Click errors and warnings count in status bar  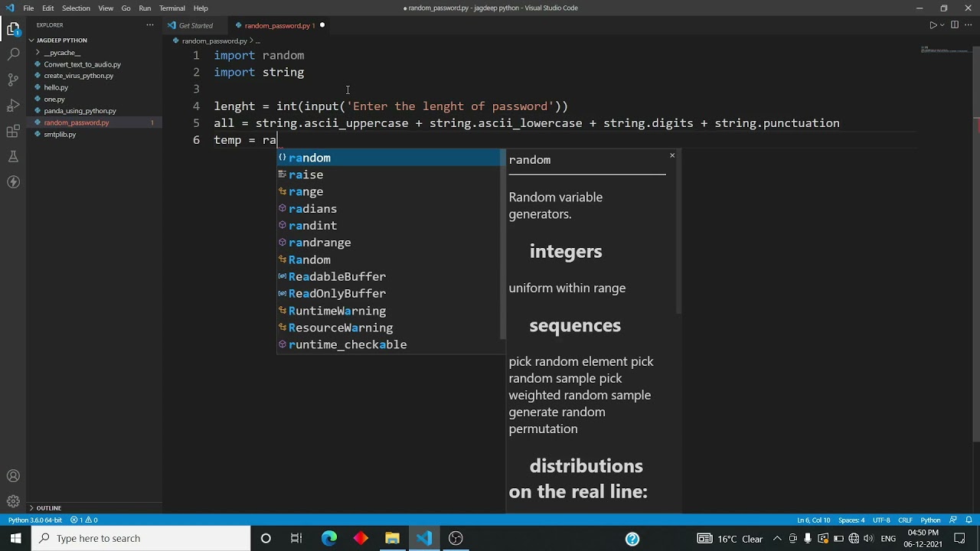(84, 520)
